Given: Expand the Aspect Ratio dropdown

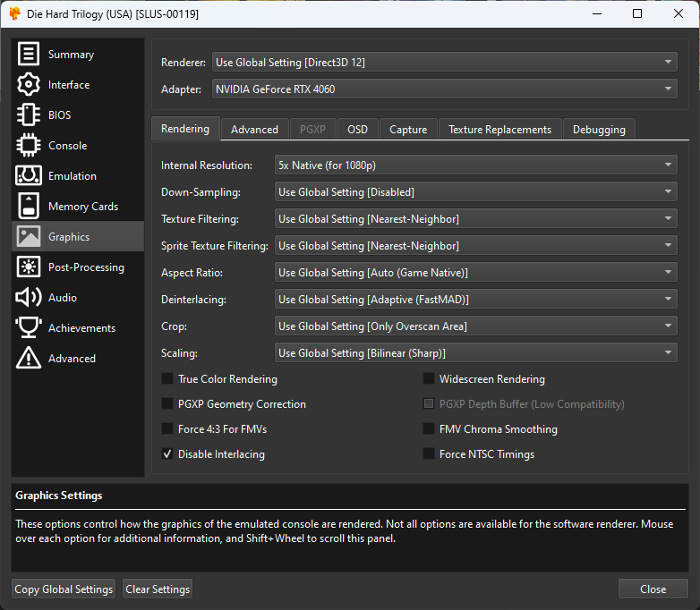Looking at the screenshot, I should (x=476, y=272).
